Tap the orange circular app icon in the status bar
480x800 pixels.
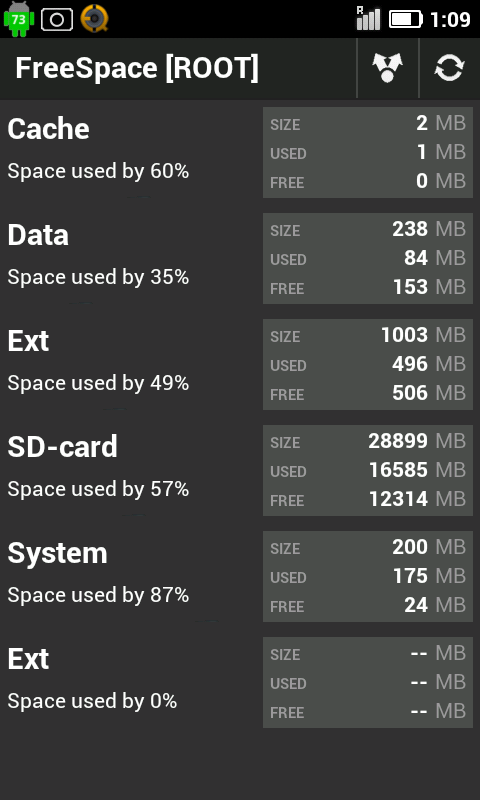click(x=94, y=19)
